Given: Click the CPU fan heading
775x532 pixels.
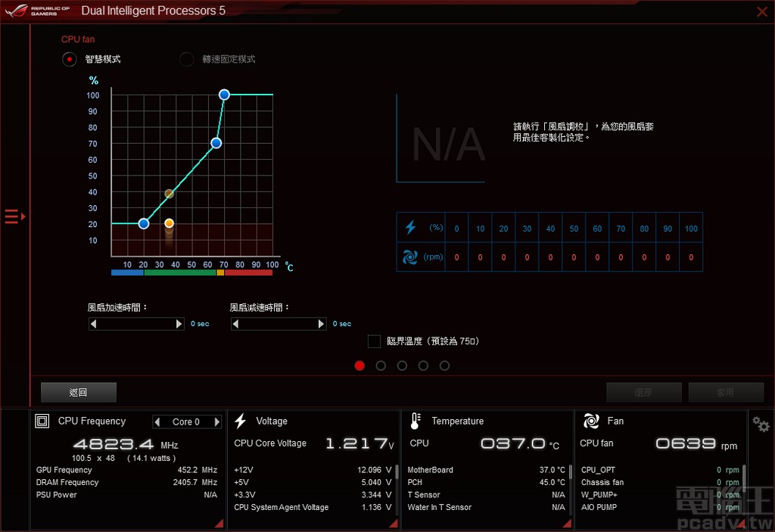Looking at the screenshot, I should (x=78, y=39).
